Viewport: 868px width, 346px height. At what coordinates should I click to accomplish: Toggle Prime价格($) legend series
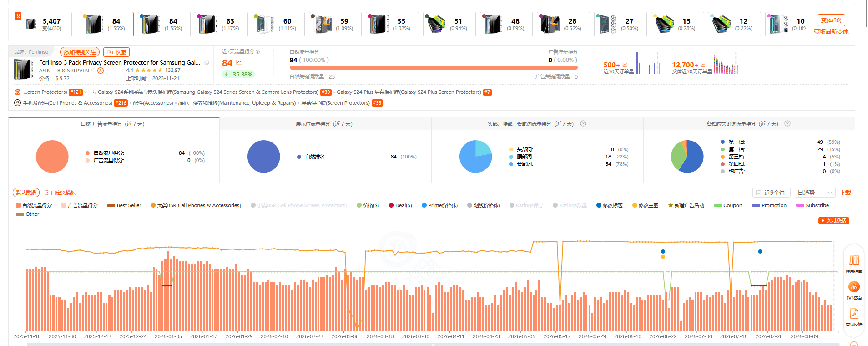pyautogui.click(x=439, y=205)
